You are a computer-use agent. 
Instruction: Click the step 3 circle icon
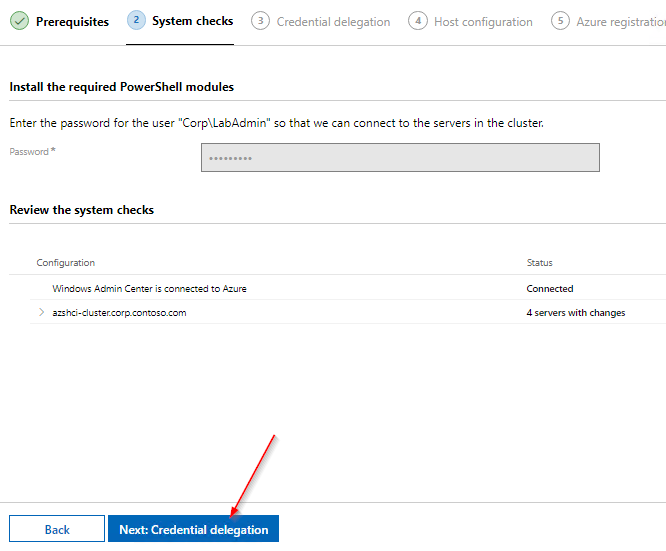pyautogui.click(x=260, y=21)
